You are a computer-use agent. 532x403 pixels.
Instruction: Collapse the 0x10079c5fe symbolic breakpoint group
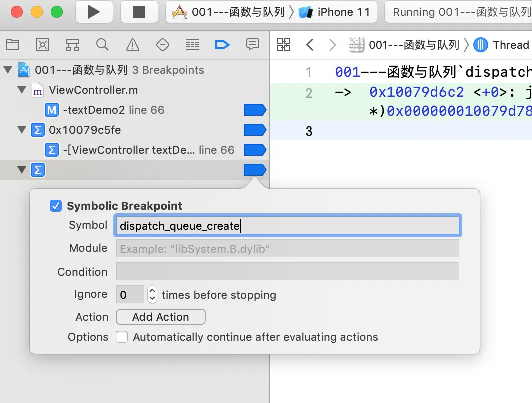(22, 130)
